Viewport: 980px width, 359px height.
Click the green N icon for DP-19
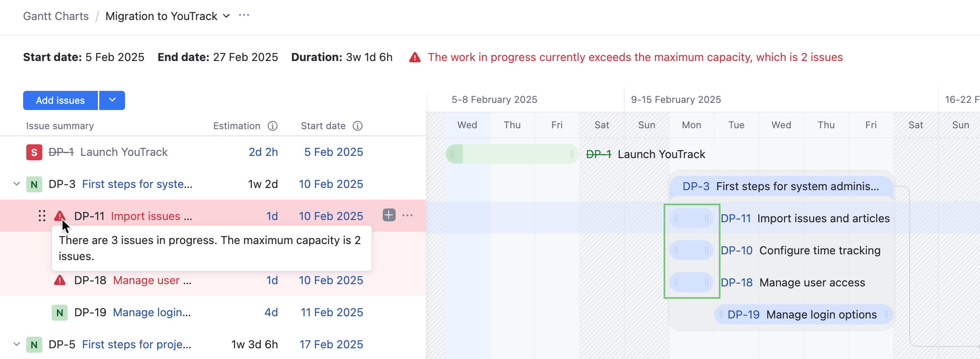pos(60,313)
